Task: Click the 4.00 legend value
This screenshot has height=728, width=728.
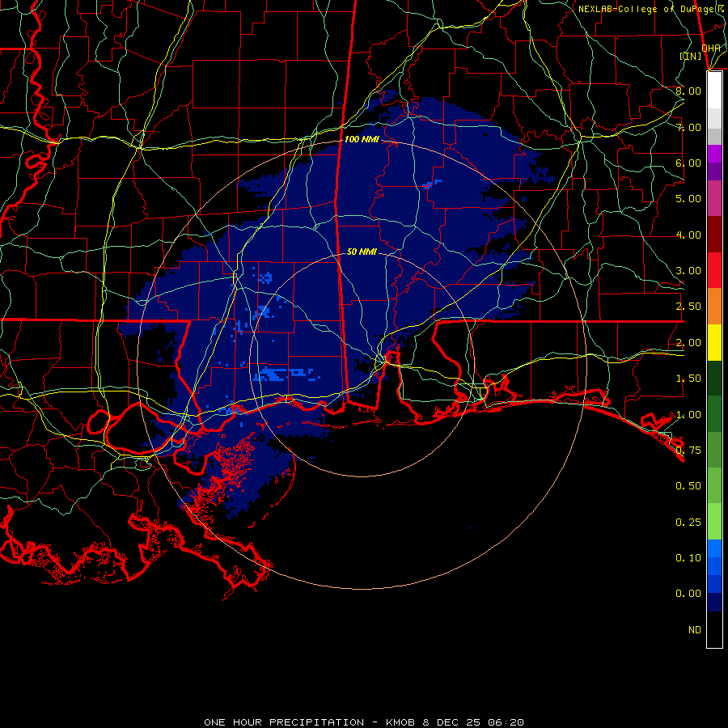Action: [x=688, y=235]
